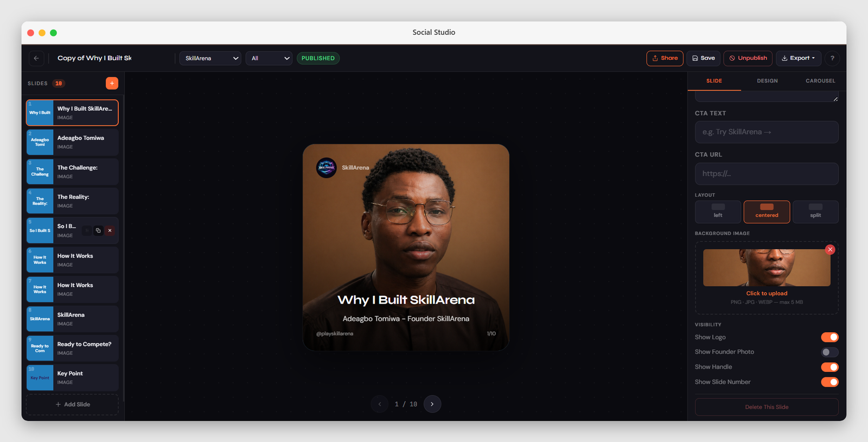Image resolution: width=868 pixels, height=442 pixels.
Task: Click the Delete This Slide button
Action: tap(767, 407)
